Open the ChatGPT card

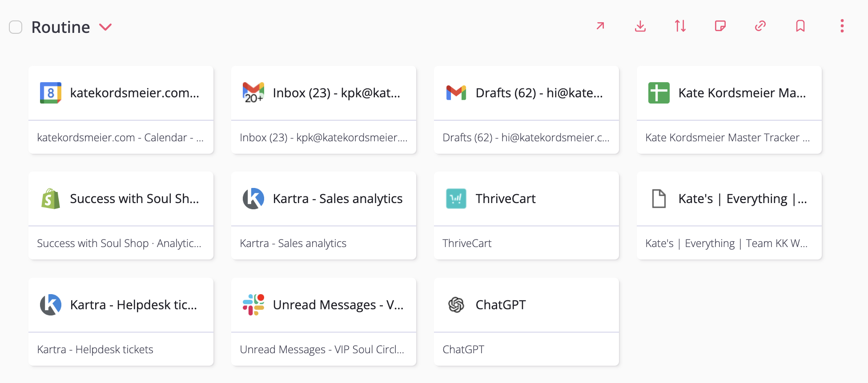[526, 322]
